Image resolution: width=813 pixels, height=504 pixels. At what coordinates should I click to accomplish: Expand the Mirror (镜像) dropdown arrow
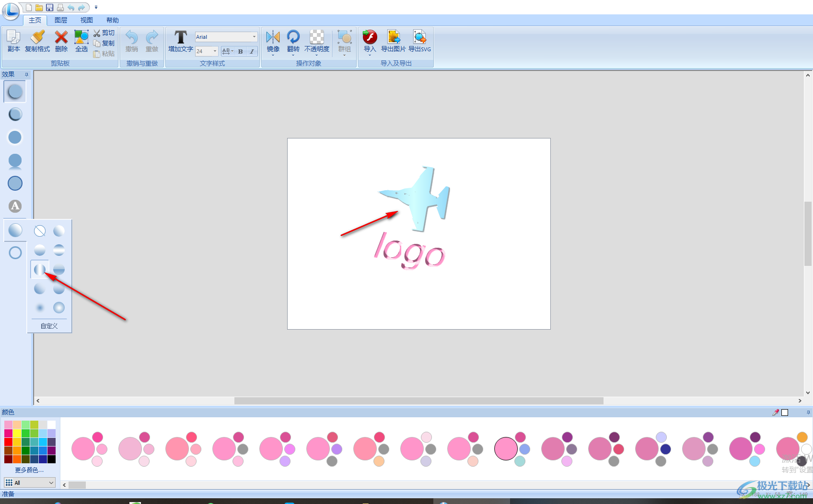pos(273,55)
